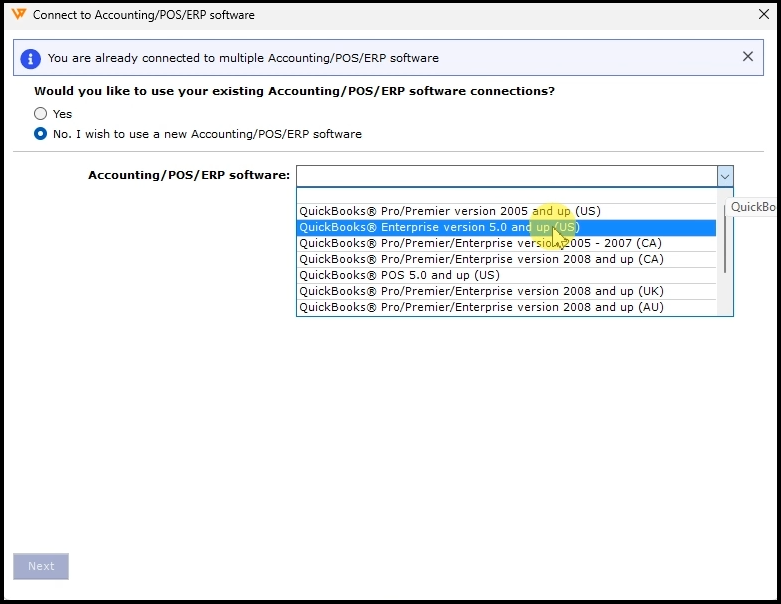Image resolution: width=781 pixels, height=604 pixels.
Task: Select the Yes radio button
Action: click(x=40, y=114)
